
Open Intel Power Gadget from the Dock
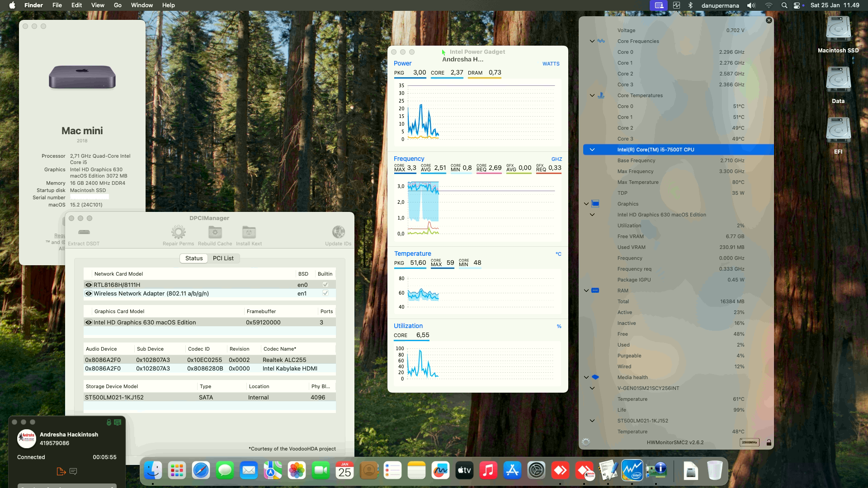(x=632, y=470)
